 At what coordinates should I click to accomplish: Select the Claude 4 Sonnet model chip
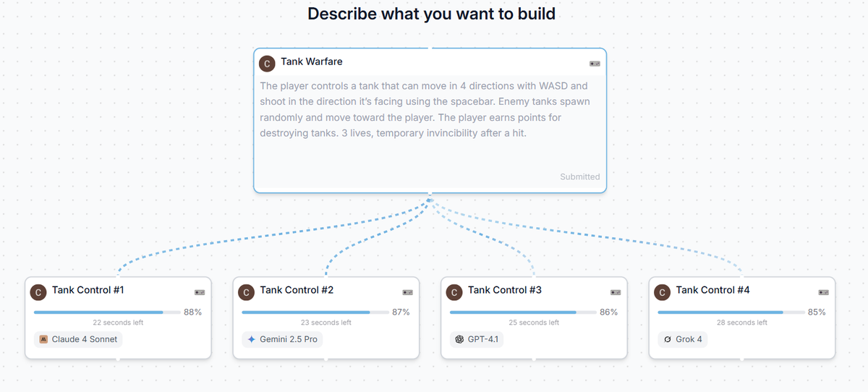pos(78,339)
